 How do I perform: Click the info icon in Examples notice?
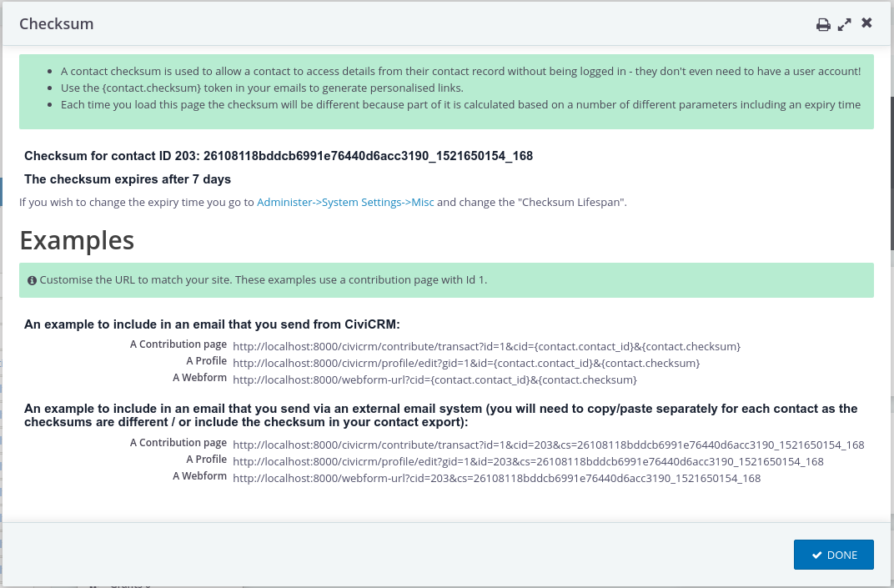32,280
